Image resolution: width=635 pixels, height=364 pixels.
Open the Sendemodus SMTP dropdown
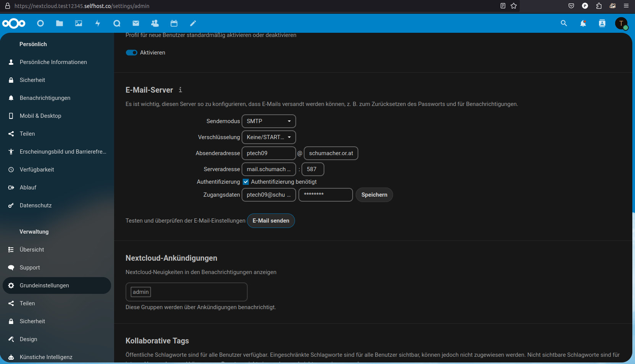(269, 121)
